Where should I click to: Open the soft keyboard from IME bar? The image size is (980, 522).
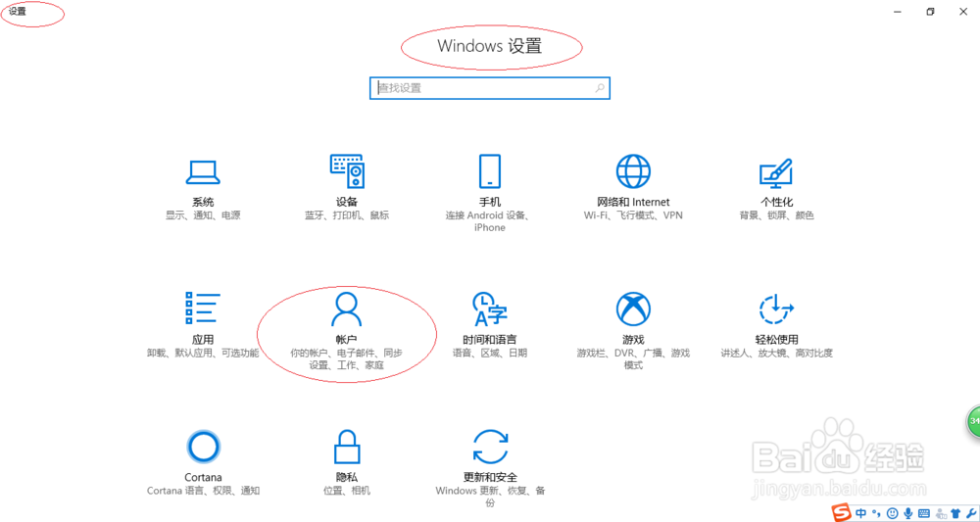(924, 513)
